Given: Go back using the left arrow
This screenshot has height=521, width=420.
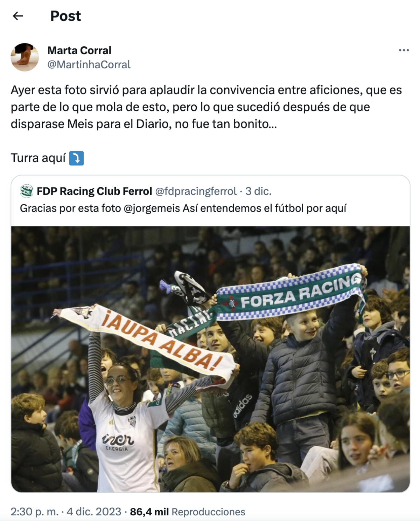Looking at the screenshot, I should (18, 16).
